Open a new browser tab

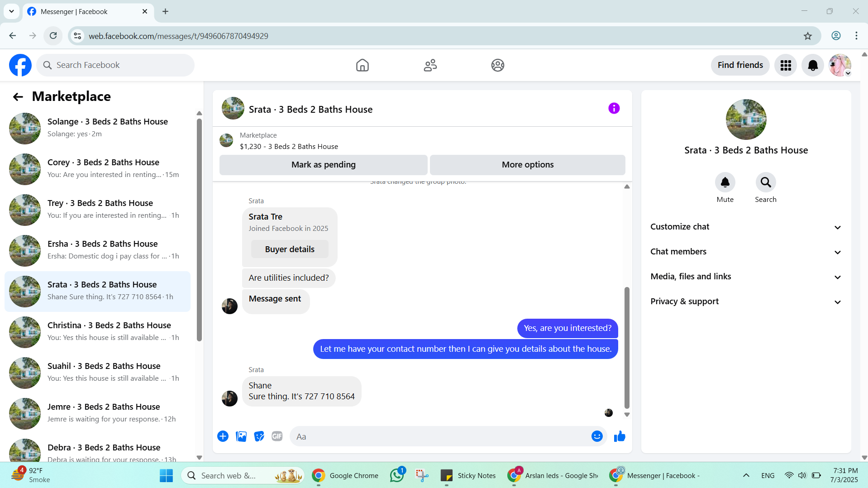coord(166,11)
